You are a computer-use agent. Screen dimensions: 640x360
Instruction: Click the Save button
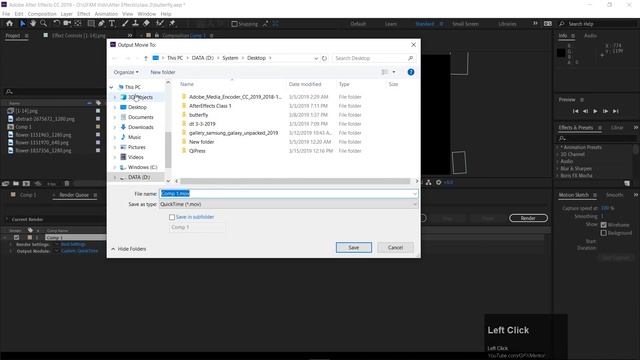point(353,247)
